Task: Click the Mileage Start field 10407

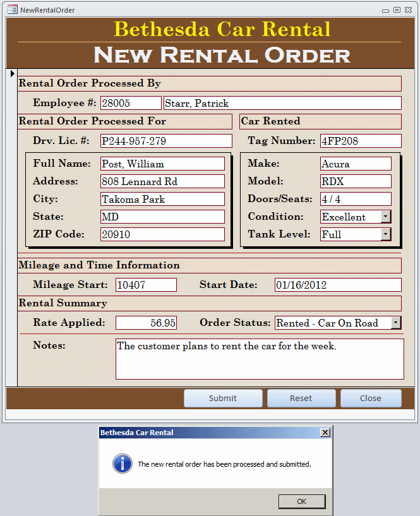Action: (x=146, y=285)
